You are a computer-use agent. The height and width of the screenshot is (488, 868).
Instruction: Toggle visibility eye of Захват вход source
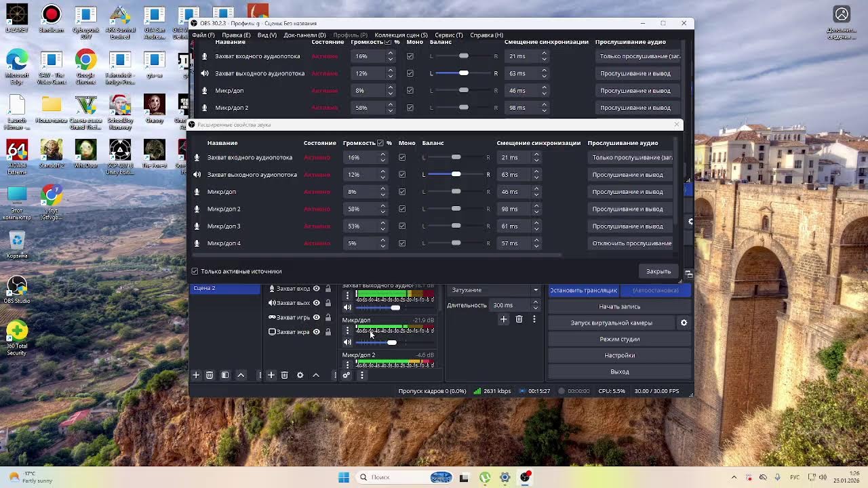pos(316,289)
